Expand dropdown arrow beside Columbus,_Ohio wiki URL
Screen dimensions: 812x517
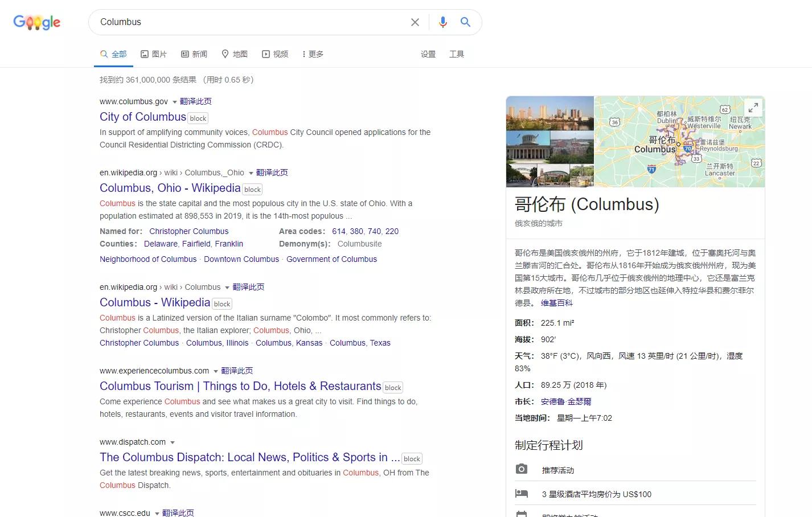pos(251,173)
